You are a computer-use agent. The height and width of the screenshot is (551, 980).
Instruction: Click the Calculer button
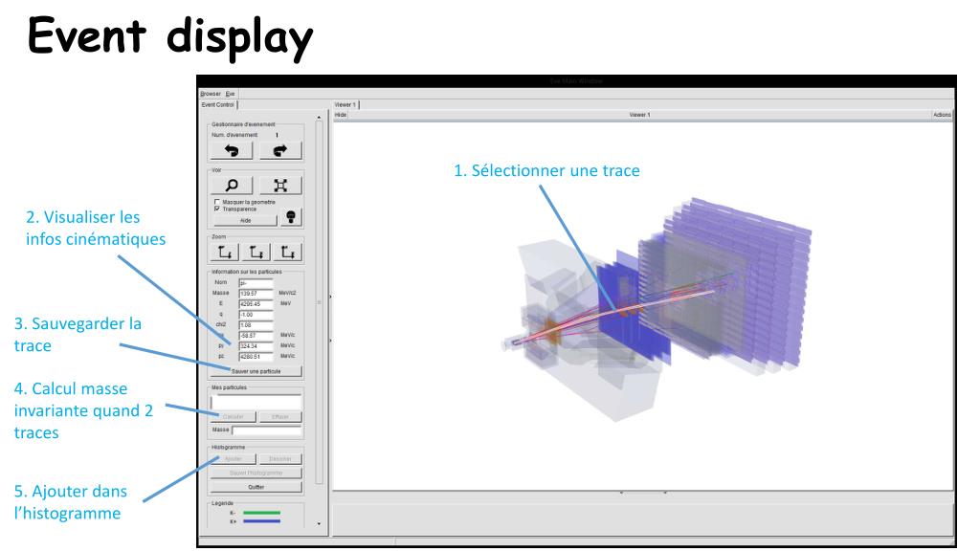pos(234,417)
